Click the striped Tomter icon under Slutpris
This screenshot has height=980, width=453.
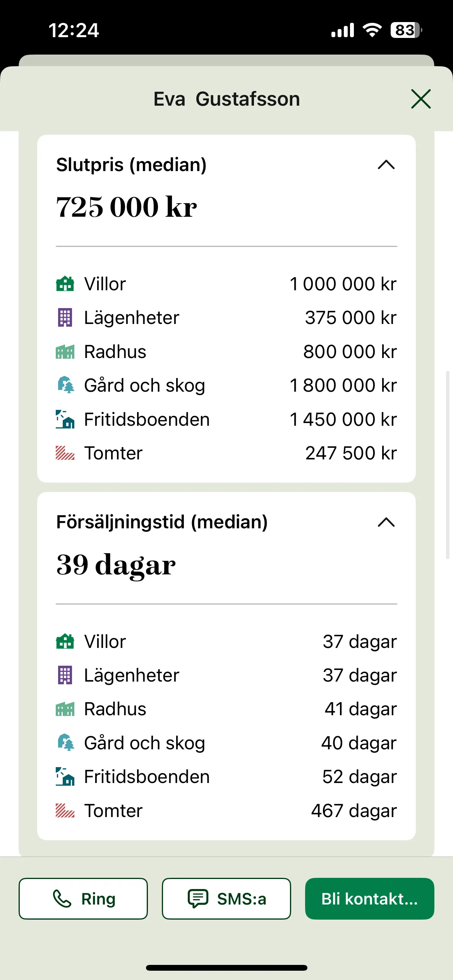pyautogui.click(x=65, y=453)
